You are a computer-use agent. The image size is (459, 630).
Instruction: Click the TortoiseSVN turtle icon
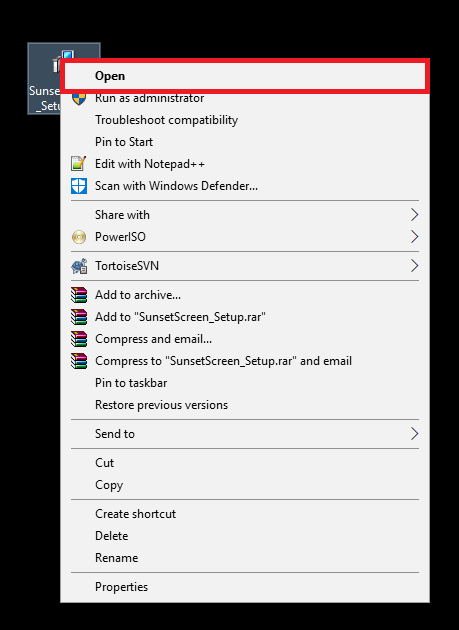(79, 266)
